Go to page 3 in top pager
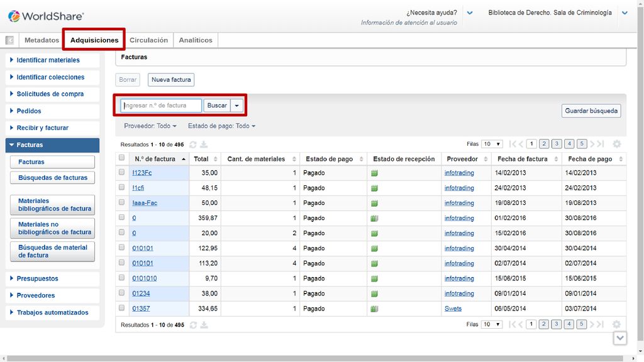This screenshot has height=362, width=644. 557,144
